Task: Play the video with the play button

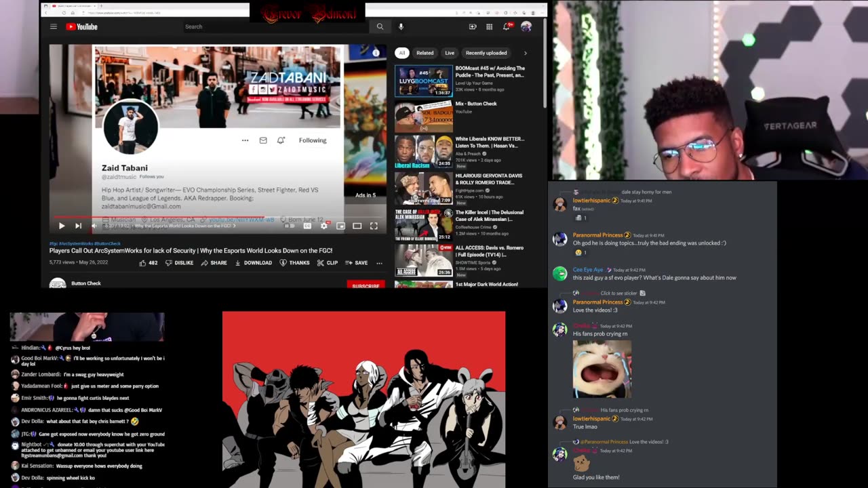Action: click(61, 226)
